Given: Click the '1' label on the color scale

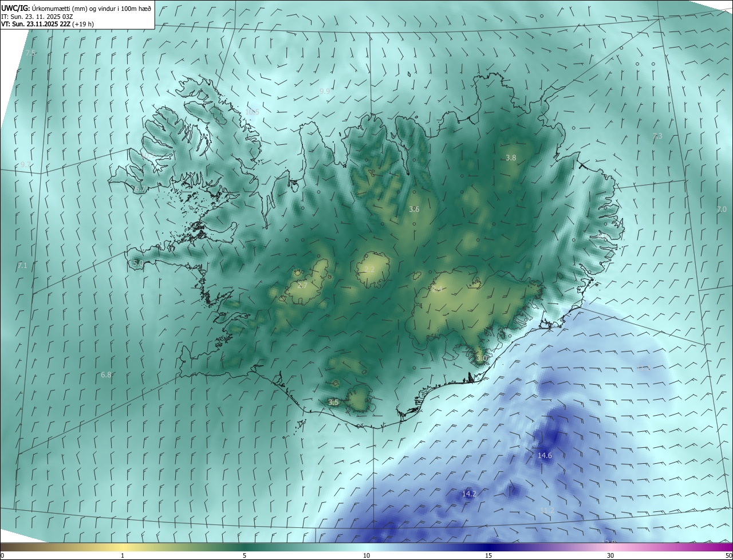Looking at the screenshot, I should [123, 556].
